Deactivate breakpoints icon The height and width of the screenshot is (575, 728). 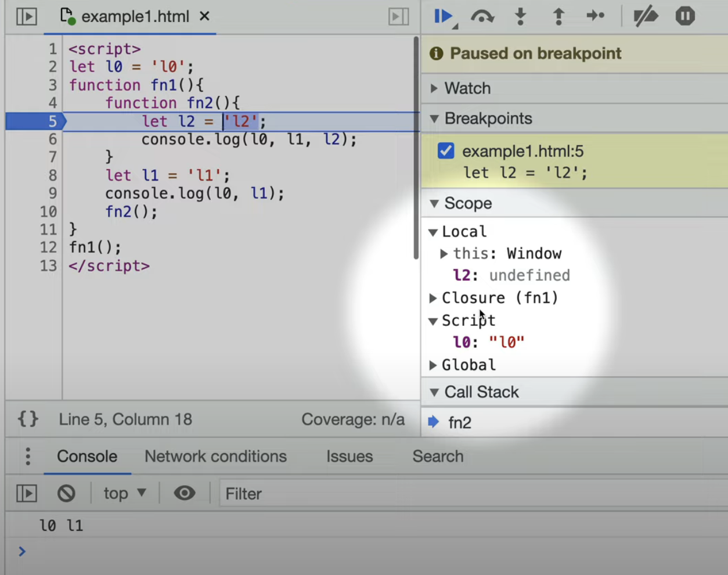(x=645, y=16)
